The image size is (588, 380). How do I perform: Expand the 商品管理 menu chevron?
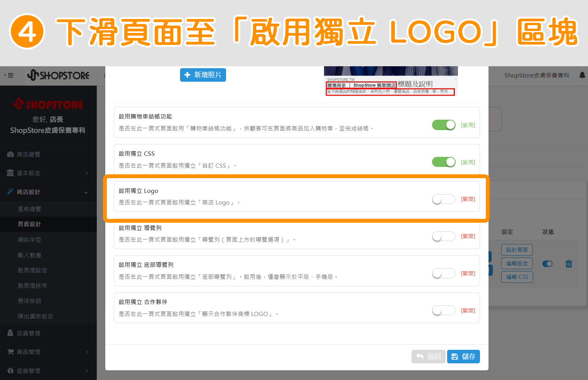point(87,352)
